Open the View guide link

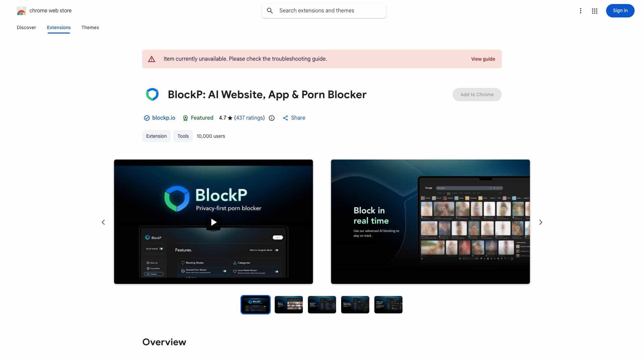coord(483,59)
